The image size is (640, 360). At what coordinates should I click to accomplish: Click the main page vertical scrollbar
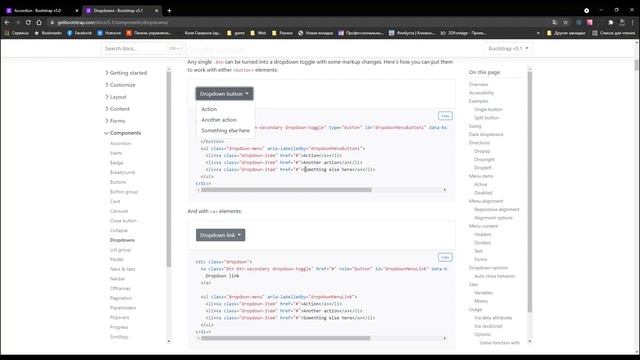(636, 64)
